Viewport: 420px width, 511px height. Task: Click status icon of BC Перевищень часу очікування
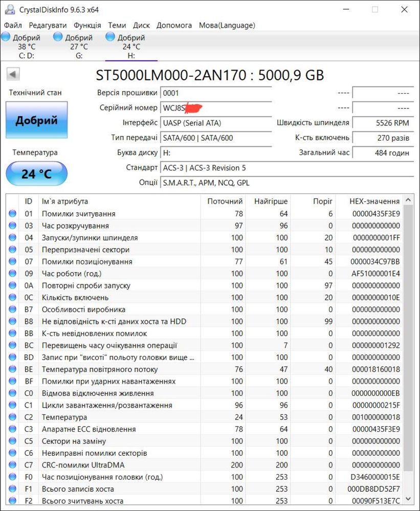click(x=12, y=345)
